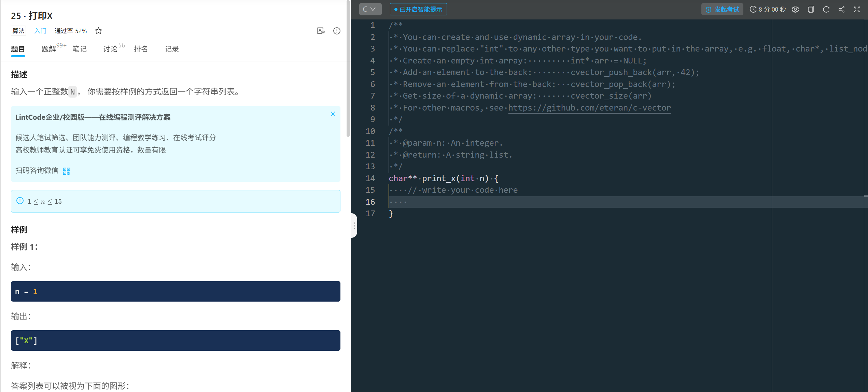
Task: Open the 讨论 tab
Action: pyautogui.click(x=110, y=49)
